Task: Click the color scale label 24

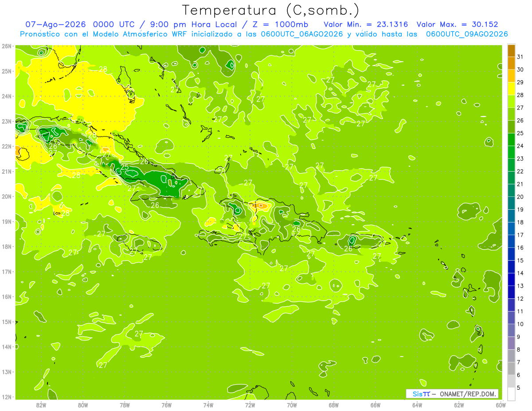Action: (x=520, y=146)
